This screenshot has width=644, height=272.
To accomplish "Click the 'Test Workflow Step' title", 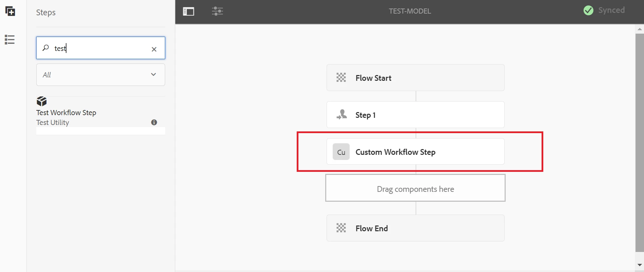I will tap(66, 112).
